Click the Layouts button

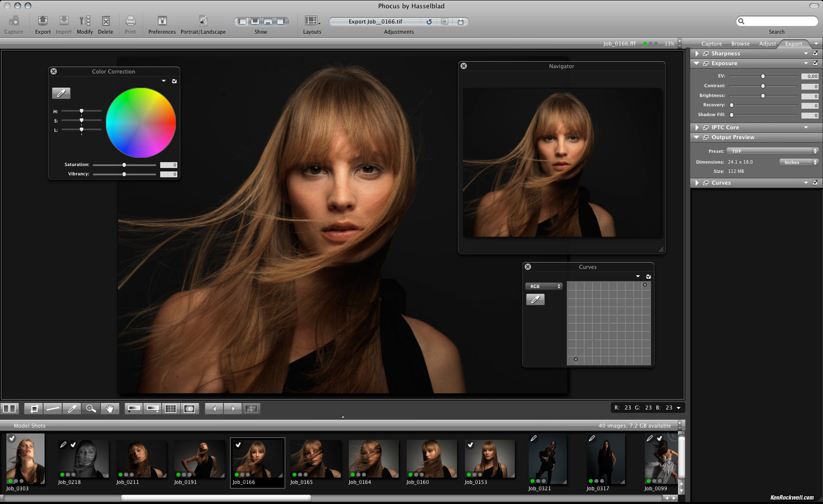(x=312, y=21)
